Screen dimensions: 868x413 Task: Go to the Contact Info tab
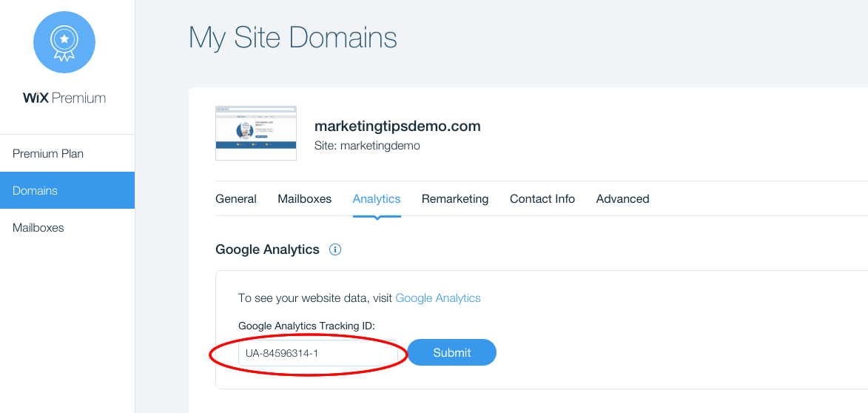tap(542, 199)
